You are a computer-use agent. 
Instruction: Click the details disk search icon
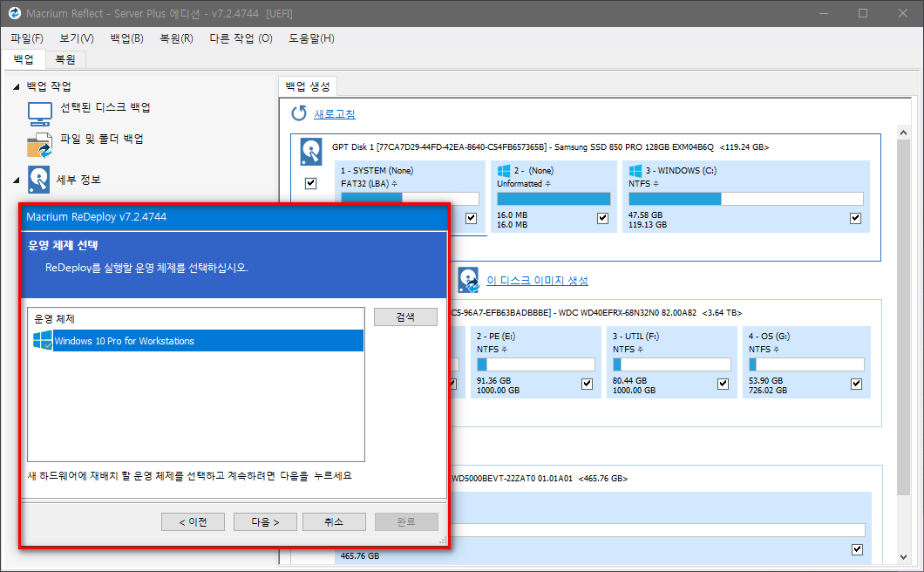coord(39,180)
